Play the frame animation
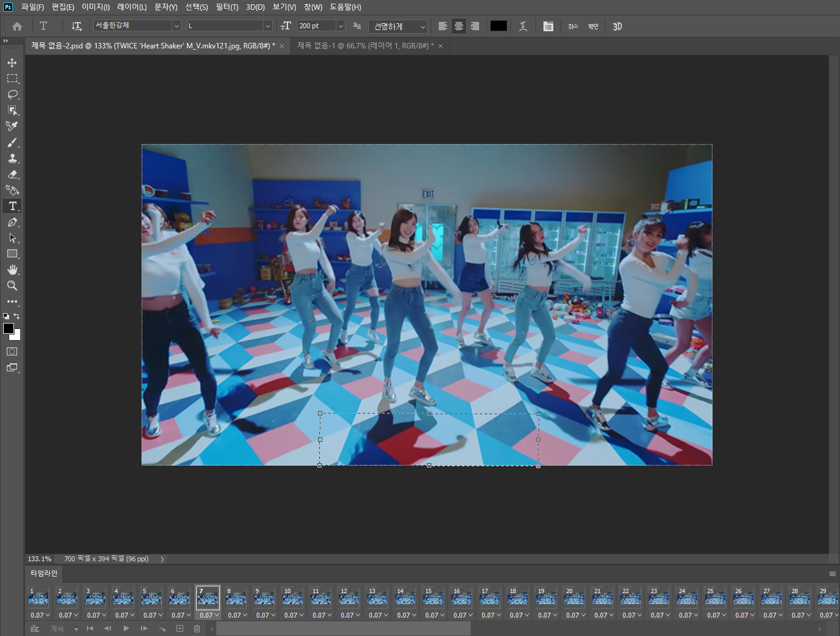The image size is (840, 636). pos(126,629)
